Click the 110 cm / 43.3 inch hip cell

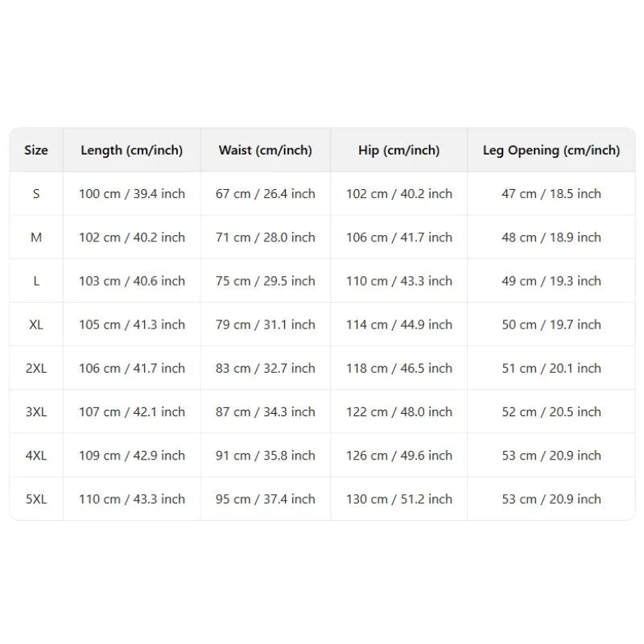pyautogui.click(x=398, y=281)
